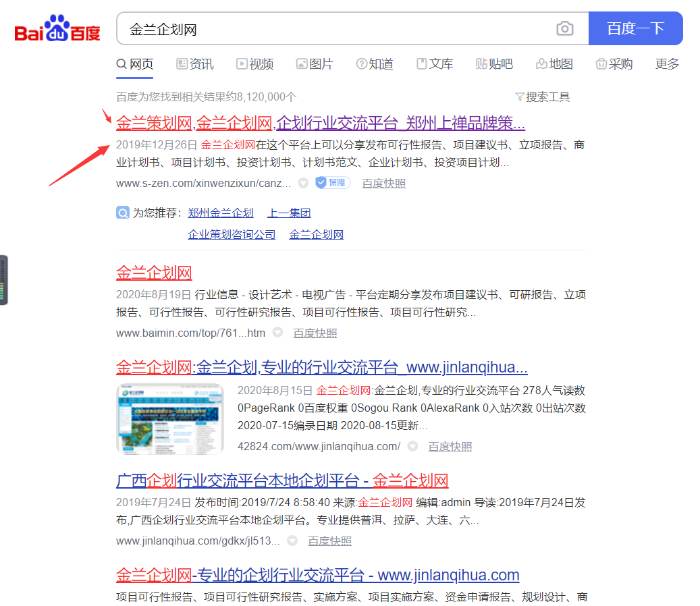Screen dimensions: 700x606
Task: Open 百度快照 for jinlanqihua.com/gdkx result
Action: click(x=330, y=541)
